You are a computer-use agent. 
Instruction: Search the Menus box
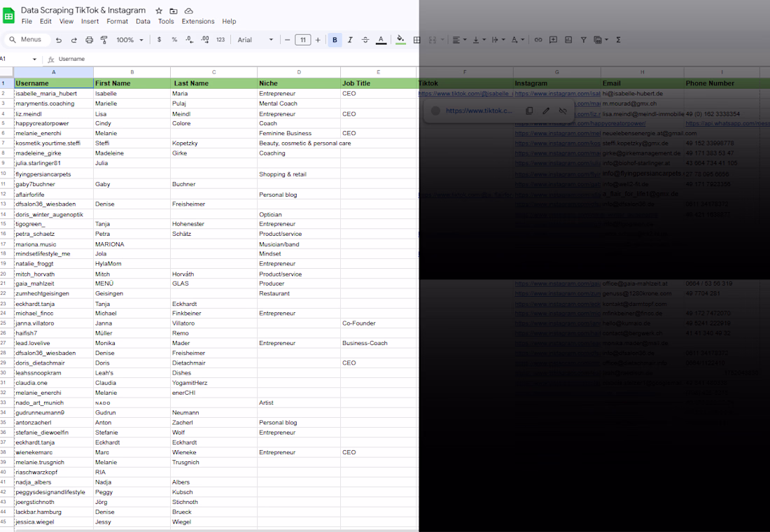coord(27,40)
